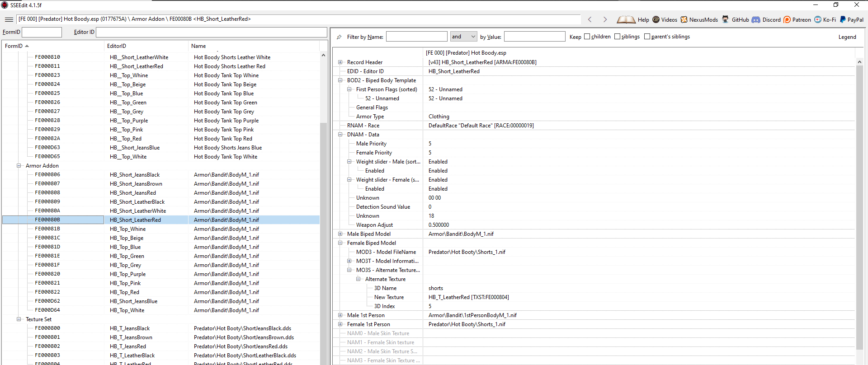The height and width of the screenshot is (365, 868).
Task: Expand MO3T - Model Information node
Action: pyautogui.click(x=349, y=261)
